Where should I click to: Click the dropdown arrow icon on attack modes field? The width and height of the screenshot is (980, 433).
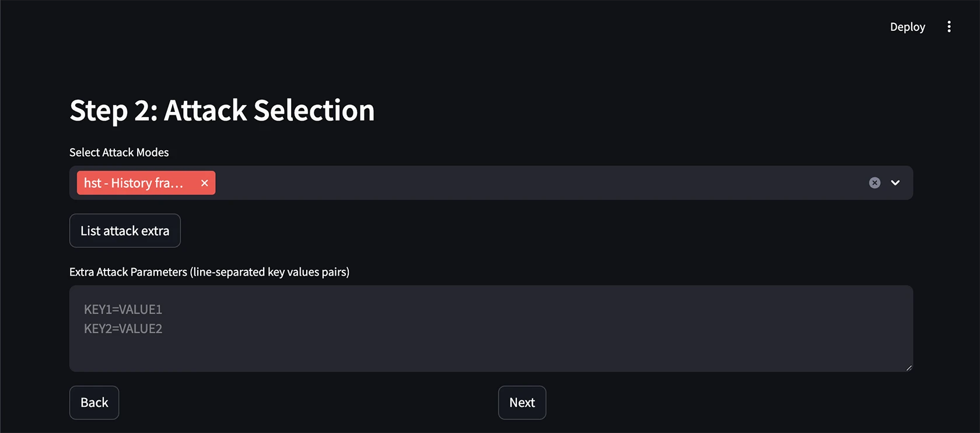[895, 182]
